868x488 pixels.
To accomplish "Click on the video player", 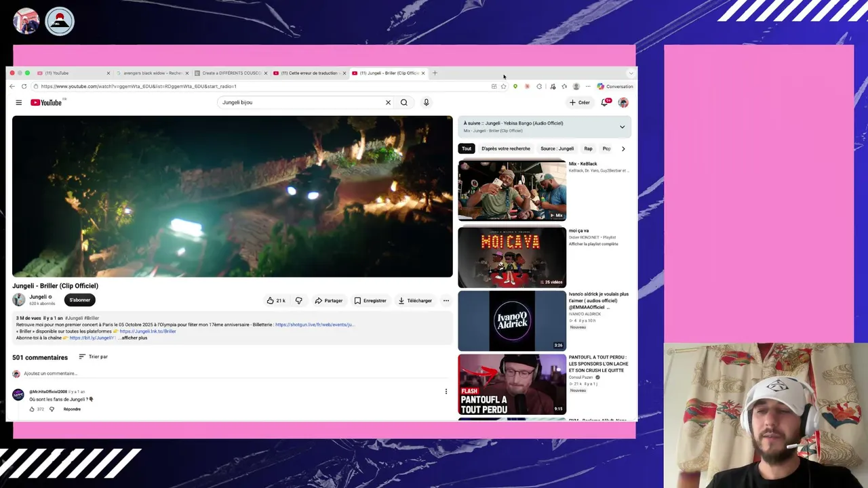I will coord(232,197).
